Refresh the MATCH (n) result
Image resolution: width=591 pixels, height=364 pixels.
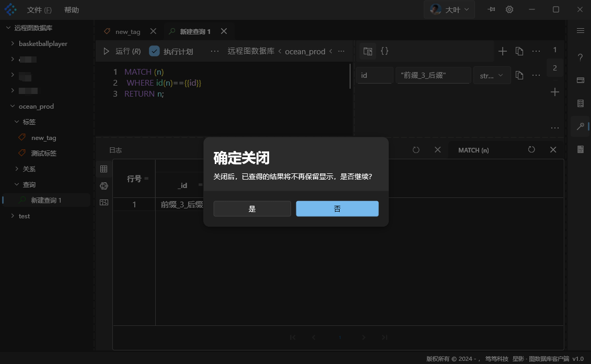click(531, 149)
